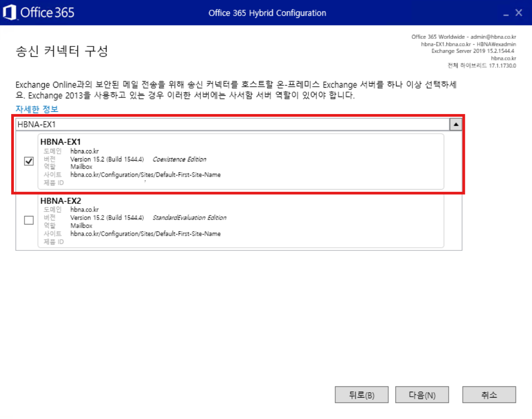Click the HBNA-EX1 server selection field
Viewport: 532px width, 419px height.
click(233, 124)
